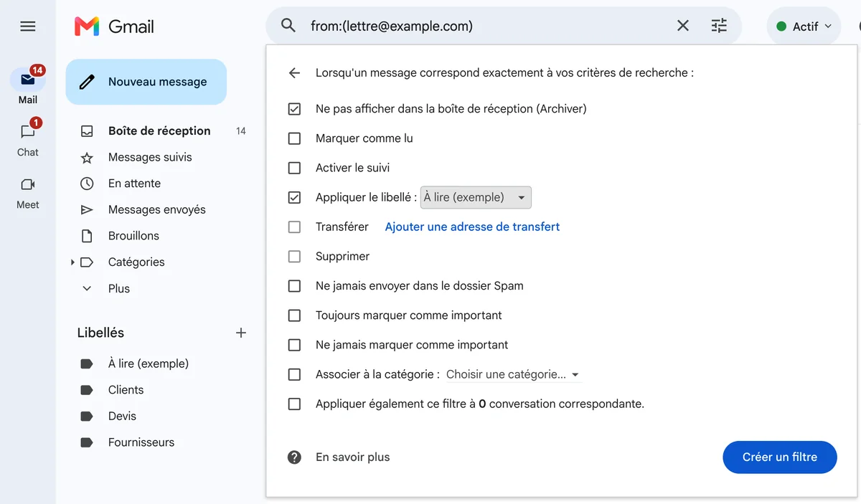Click the search magnifier icon
Viewport: 861px width, 504px height.
pyautogui.click(x=288, y=26)
